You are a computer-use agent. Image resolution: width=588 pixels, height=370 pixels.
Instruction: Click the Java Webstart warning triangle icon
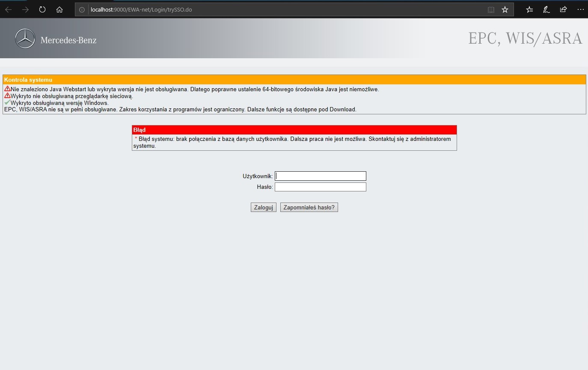7,89
